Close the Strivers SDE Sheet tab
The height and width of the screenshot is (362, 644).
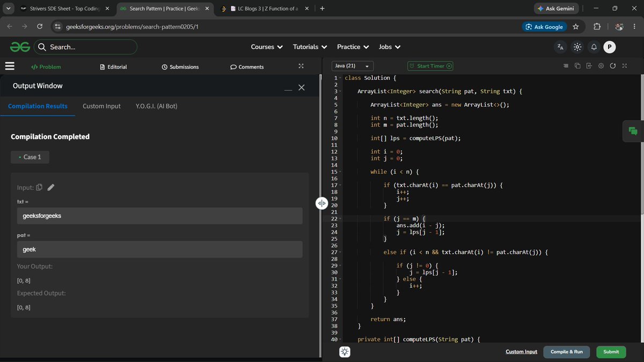[x=107, y=9]
